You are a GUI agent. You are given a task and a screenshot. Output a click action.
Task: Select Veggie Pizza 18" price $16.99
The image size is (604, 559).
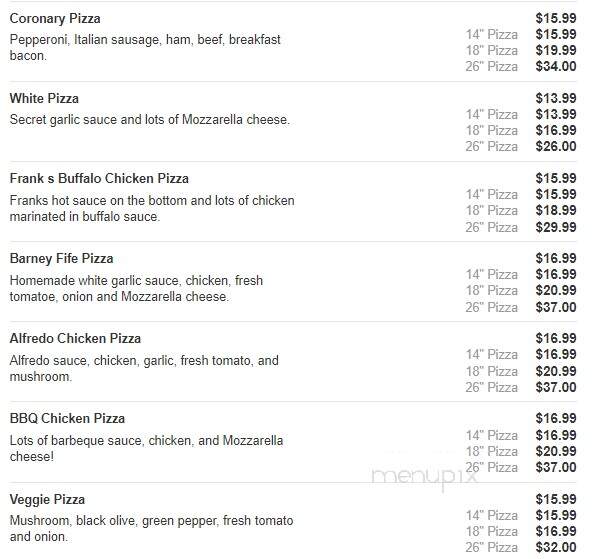click(556, 531)
